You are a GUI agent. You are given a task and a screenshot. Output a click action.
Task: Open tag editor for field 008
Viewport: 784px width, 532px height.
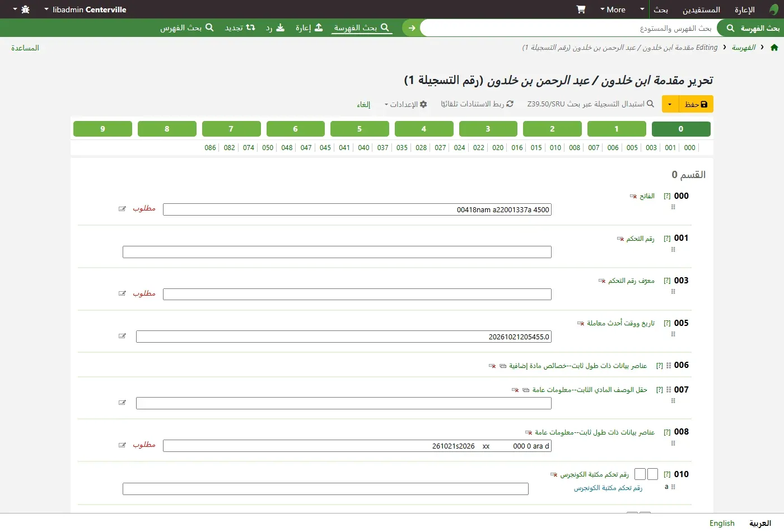point(122,445)
